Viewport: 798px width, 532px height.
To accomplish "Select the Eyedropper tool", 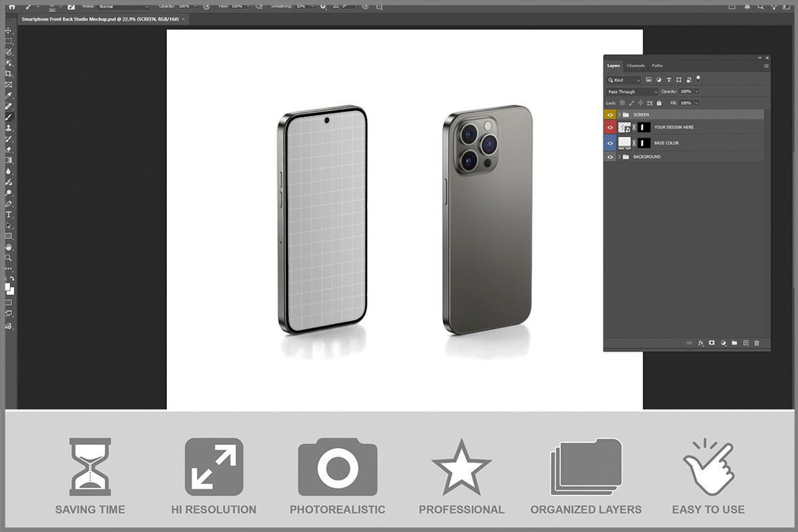I will [9, 95].
